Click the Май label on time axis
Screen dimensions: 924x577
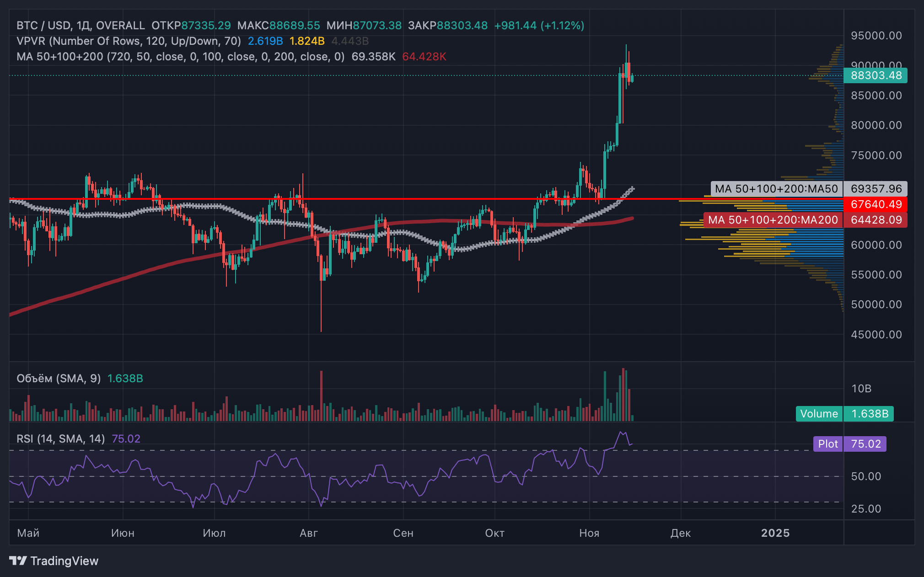(x=28, y=533)
